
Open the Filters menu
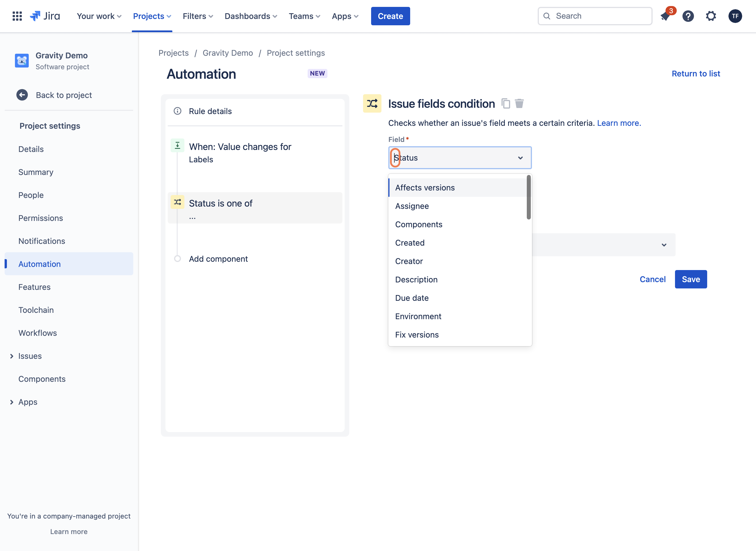pyautogui.click(x=198, y=16)
